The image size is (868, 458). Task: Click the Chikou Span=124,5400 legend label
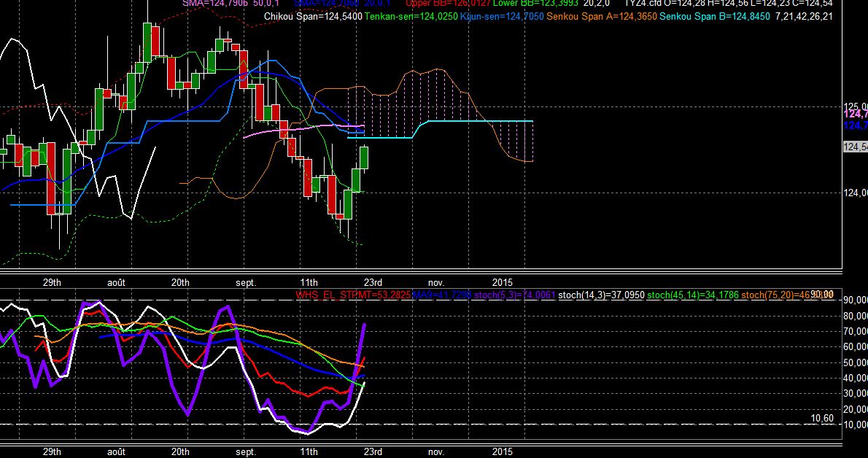[x=313, y=17]
